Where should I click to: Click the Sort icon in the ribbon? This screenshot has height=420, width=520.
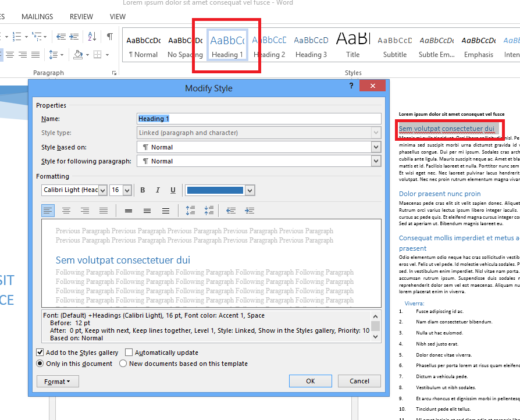92,36
